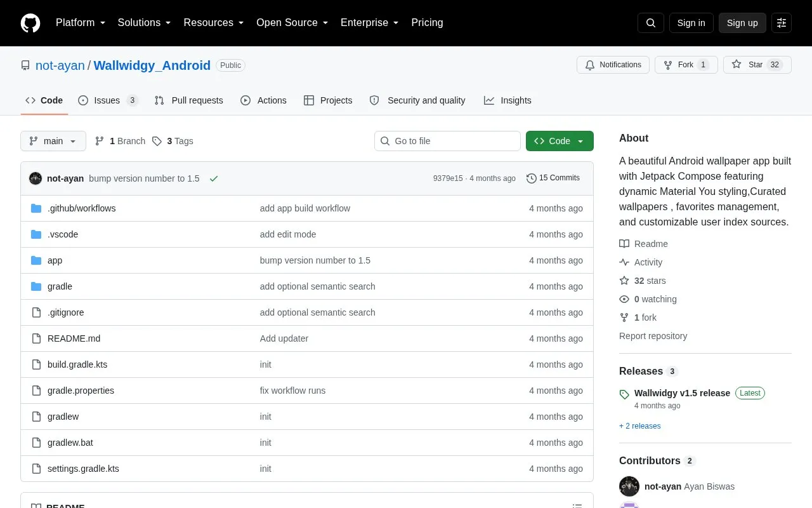Click the Sign up button
Screen dimensions: 812x508
pyautogui.click(x=742, y=23)
